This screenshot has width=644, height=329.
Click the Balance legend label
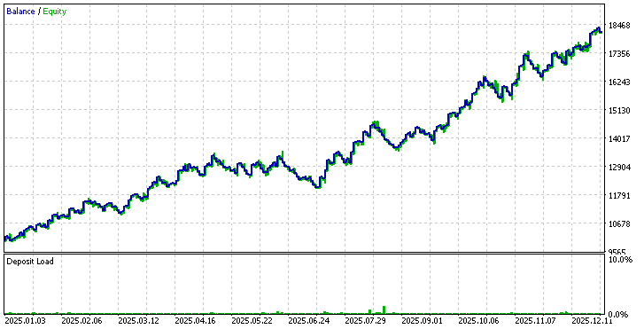[x=20, y=12]
